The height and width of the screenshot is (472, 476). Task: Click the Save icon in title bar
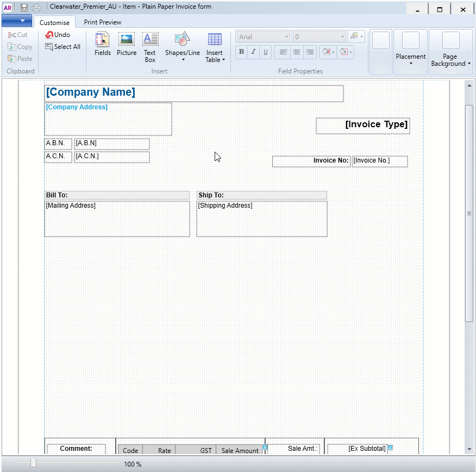click(x=24, y=8)
